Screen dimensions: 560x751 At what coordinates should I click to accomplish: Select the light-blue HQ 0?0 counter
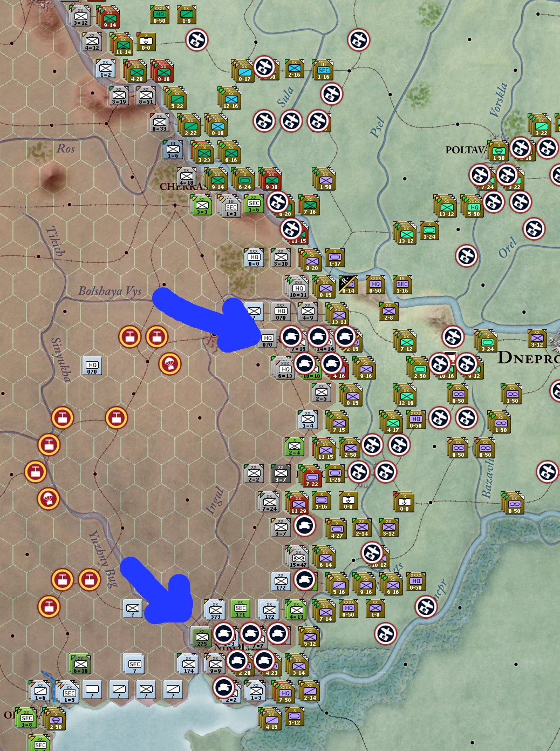coord(92,366)
